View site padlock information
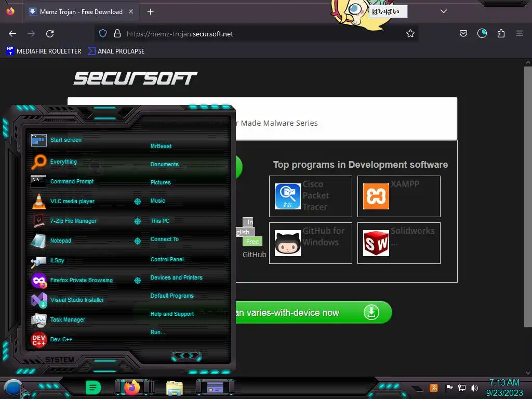The height and width of the screenshot is (399, 532). click(x=117, y=34)
